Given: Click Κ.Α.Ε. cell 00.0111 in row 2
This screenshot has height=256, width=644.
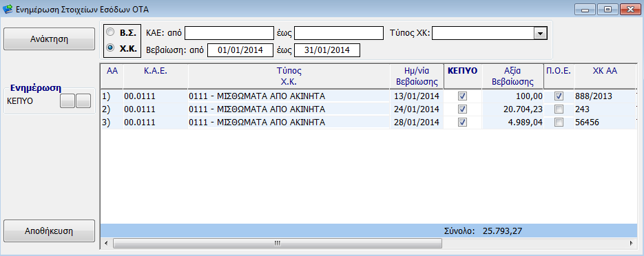Looking at the screenshot, I should point(156,109).
